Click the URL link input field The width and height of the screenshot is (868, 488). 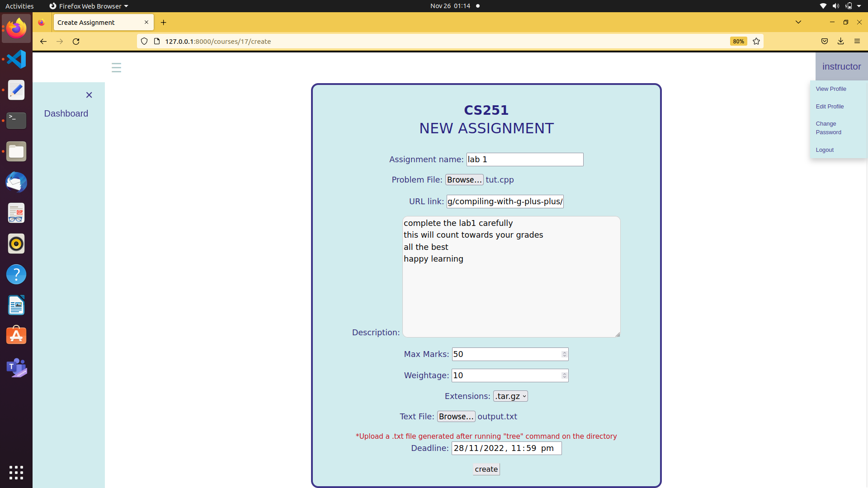click(x=505, y=202)
